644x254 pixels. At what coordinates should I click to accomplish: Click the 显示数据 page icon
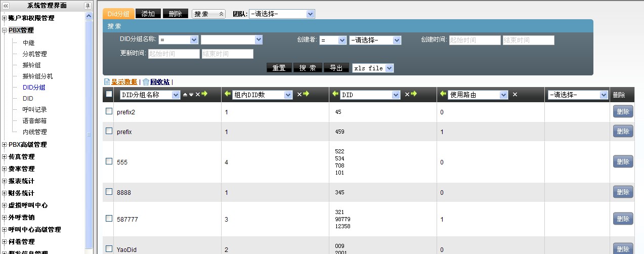point(107,82)
